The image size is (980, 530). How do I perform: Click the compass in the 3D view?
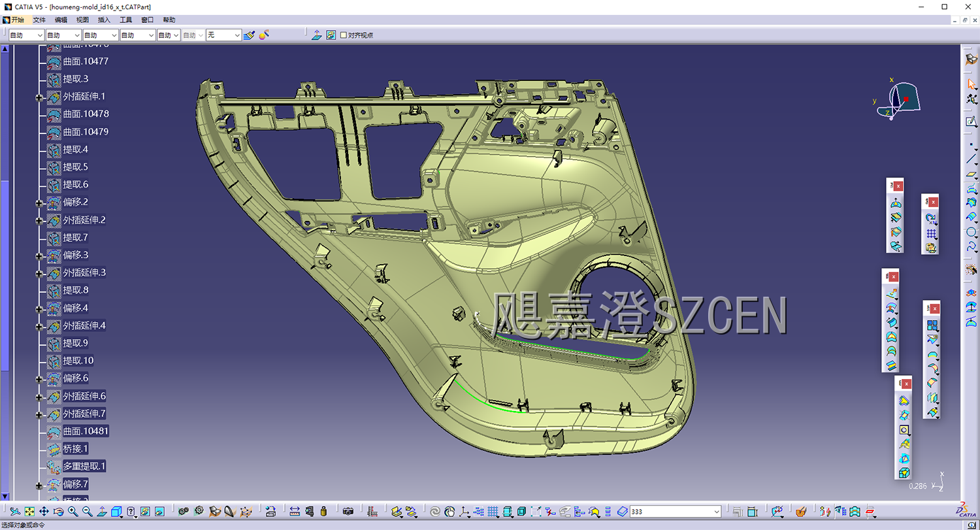point(898,99)
